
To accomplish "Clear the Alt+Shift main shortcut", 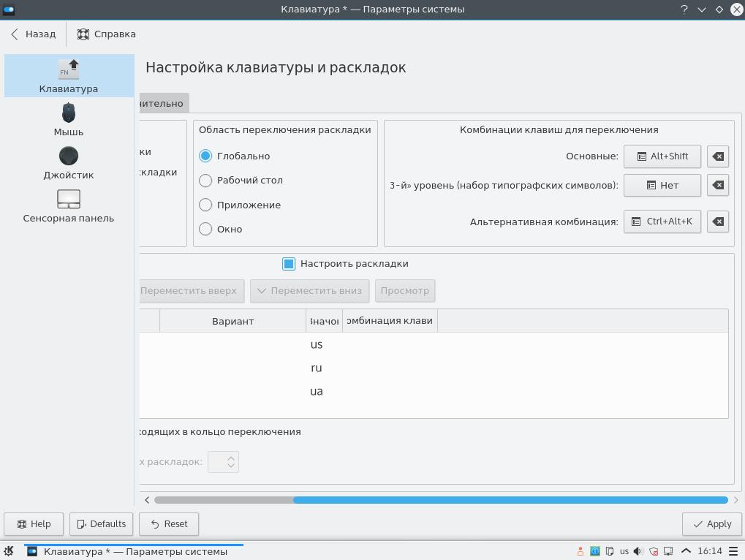I will [x=718, y=156].
